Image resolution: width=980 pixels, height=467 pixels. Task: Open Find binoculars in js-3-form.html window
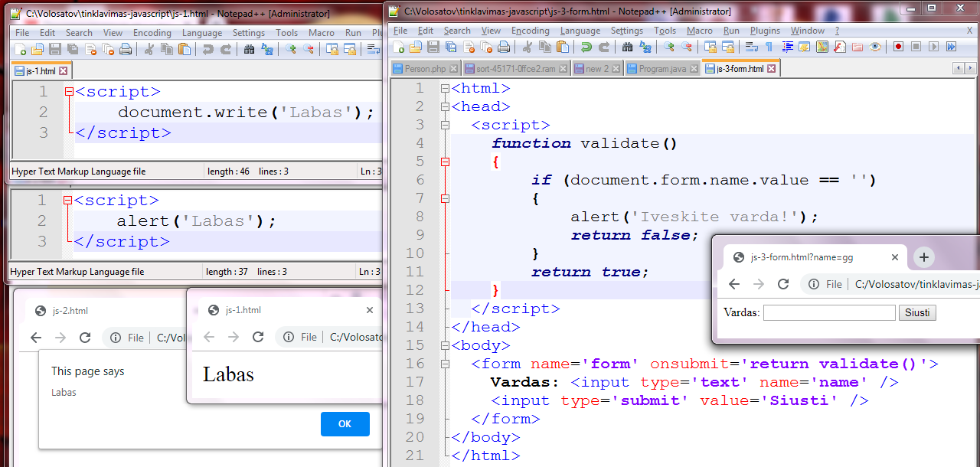point(628,47)
